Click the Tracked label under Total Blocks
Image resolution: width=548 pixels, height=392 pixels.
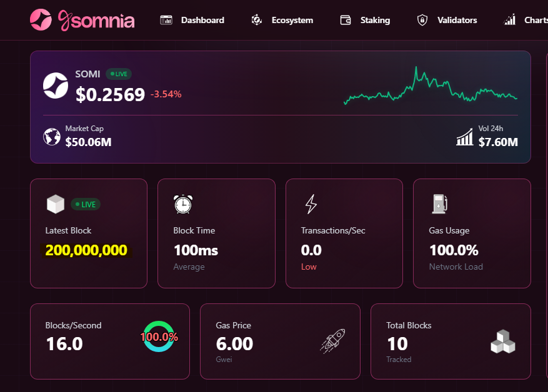[x=399, y=360]
